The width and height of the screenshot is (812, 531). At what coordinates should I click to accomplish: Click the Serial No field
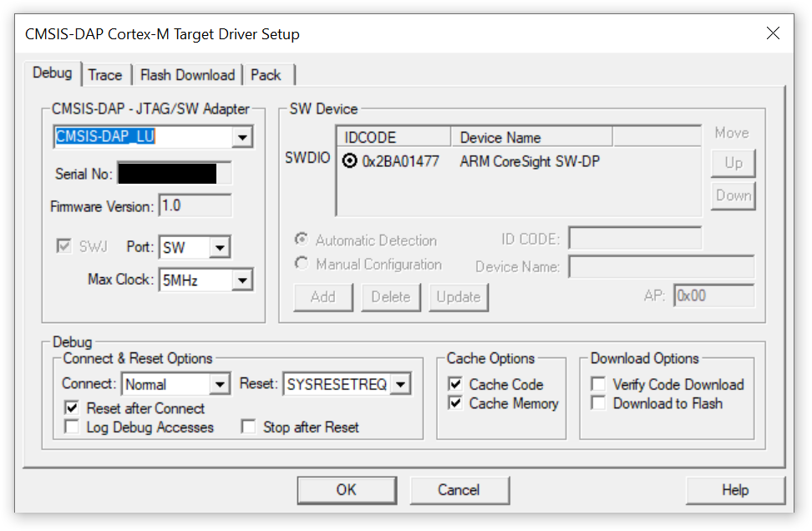175,174
